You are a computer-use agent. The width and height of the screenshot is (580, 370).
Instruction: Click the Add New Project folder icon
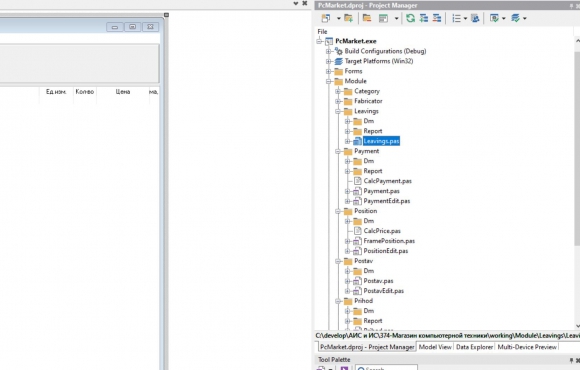tap(348, 18)
